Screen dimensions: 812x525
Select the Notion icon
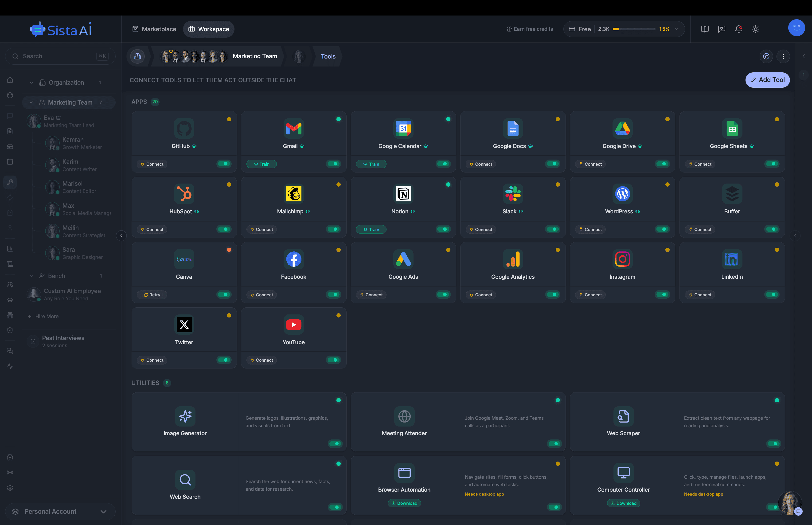tap(403, 194)
